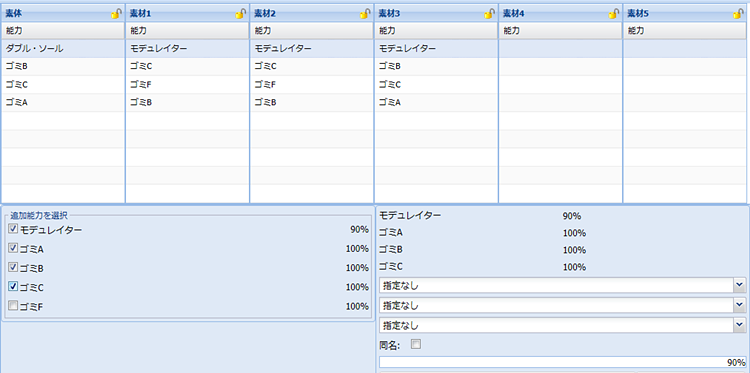This screenshot has width=750, height=373.
Task: Click the 能力 column header in 素体
Action: pos(63,31)
